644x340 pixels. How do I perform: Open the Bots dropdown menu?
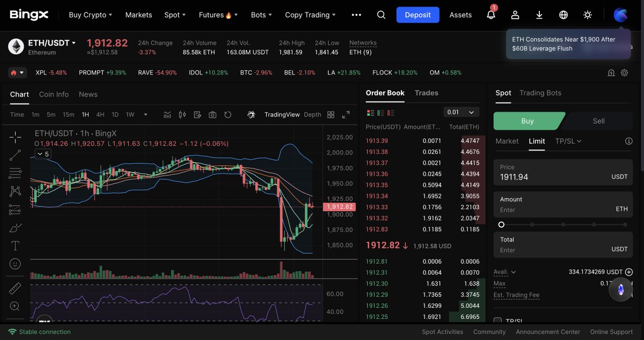pyautogui.click(x=261, y=15)
